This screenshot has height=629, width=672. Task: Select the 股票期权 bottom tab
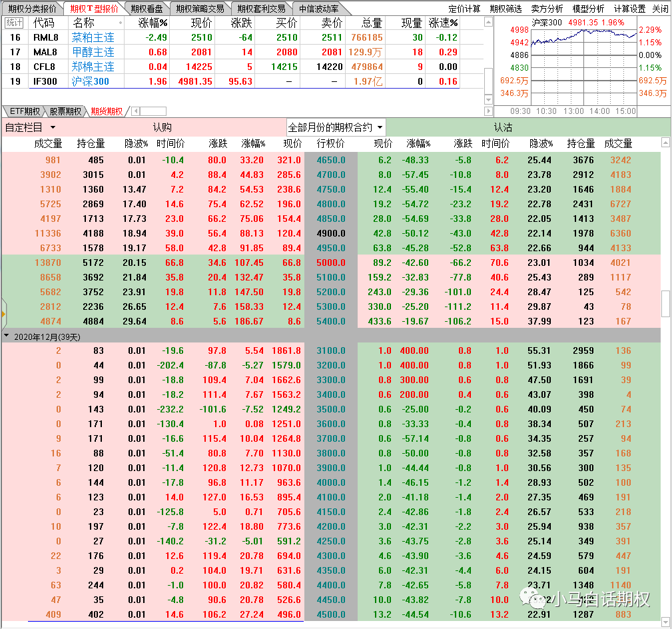pyautogui.click(x=65, y=111)
